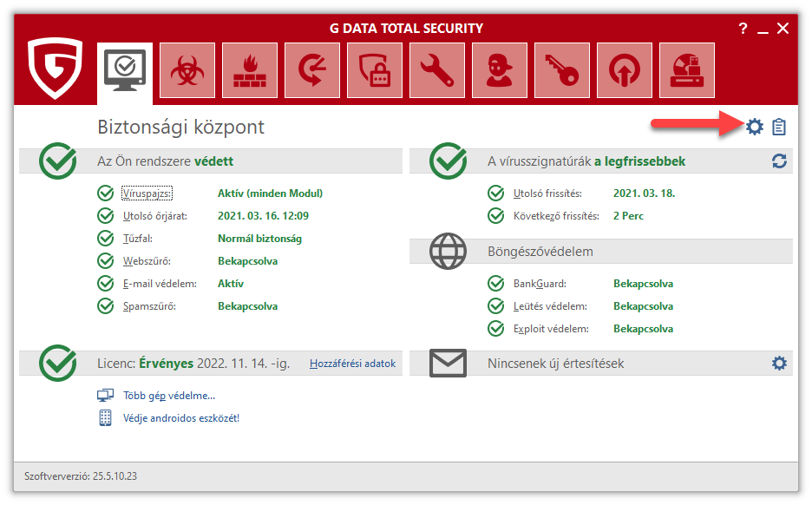Image resolution: width=812 pixels, height=505 pixels.
Task: Refresh virus signatures with the reload icon
Action: pyautogui.click(x=779, y=161)
